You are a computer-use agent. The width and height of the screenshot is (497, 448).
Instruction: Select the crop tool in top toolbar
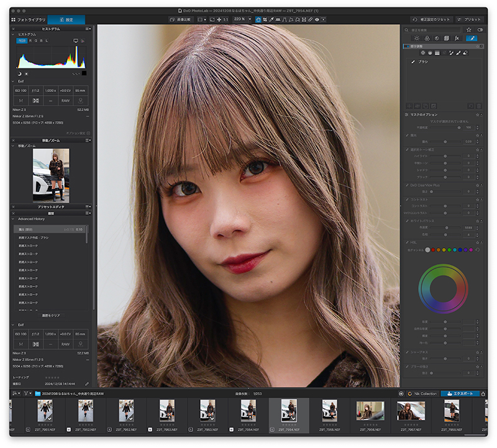(x=265, y=20)
